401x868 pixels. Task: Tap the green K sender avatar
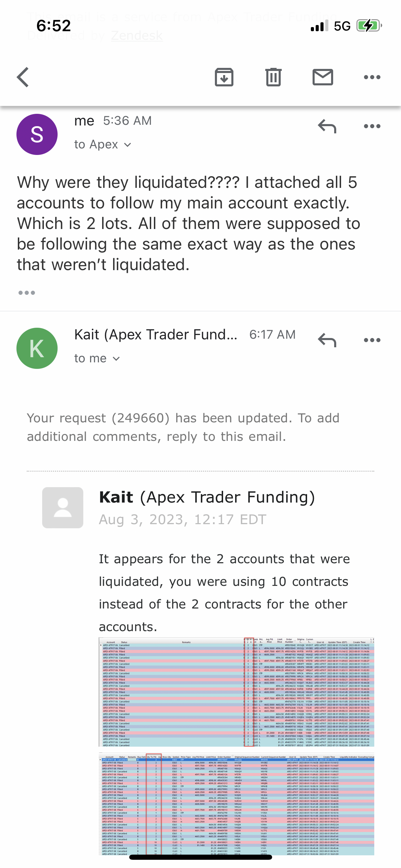37,348
